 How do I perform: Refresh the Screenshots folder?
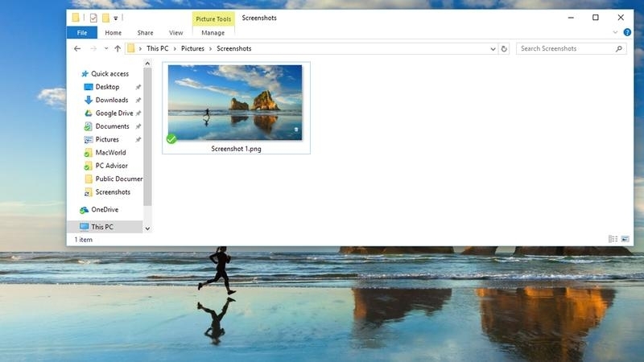504,49
